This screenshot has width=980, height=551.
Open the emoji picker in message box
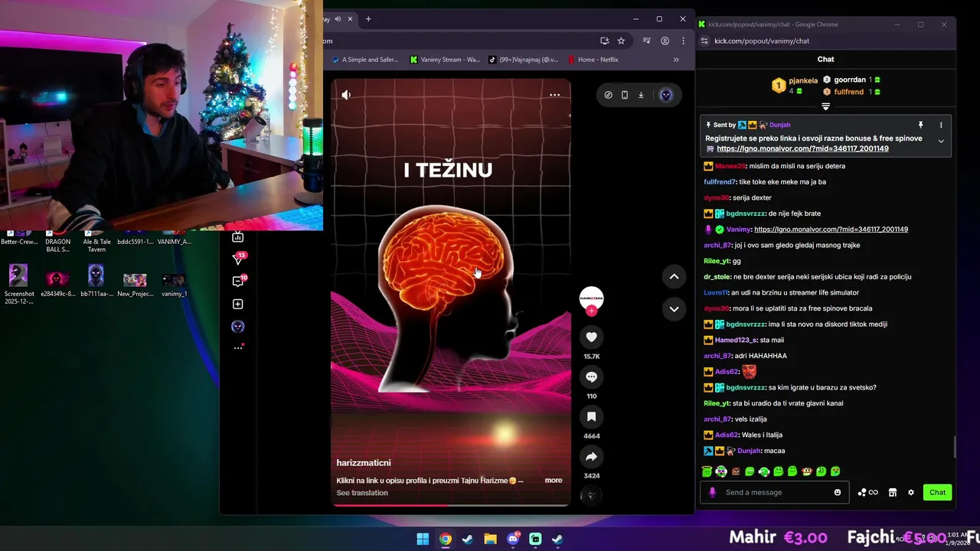click(x=838, y=493)
